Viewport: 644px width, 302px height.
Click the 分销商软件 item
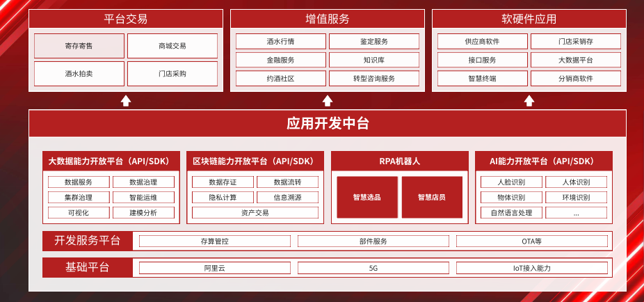pos(576,79)
